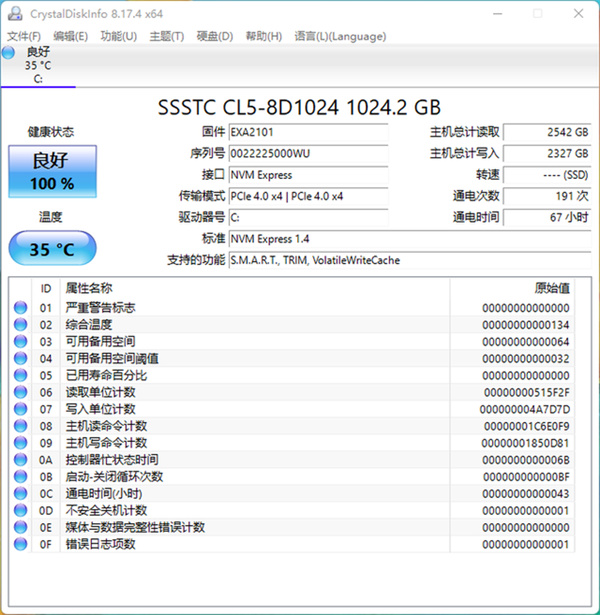This screenshot has height=615, width=600.
Task: Open the 主题(T) menu
Action: (167, 36)
